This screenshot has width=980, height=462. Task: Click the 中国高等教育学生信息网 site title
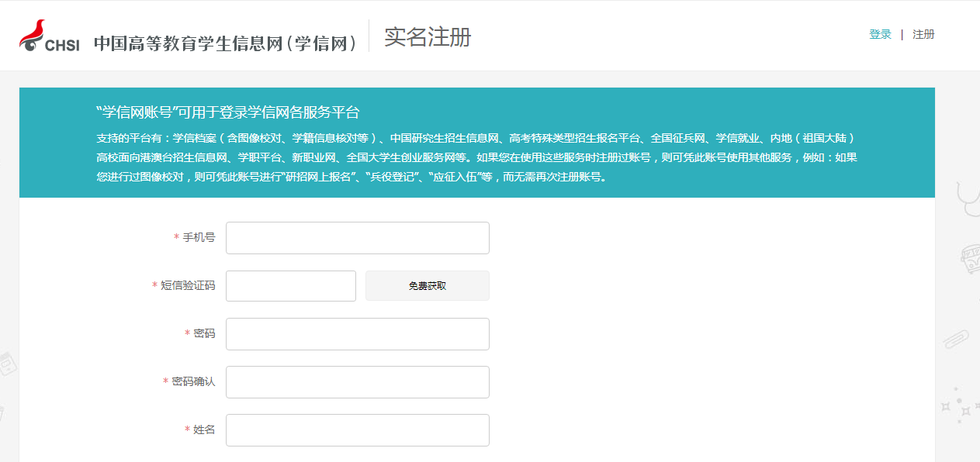click(225, 43)
